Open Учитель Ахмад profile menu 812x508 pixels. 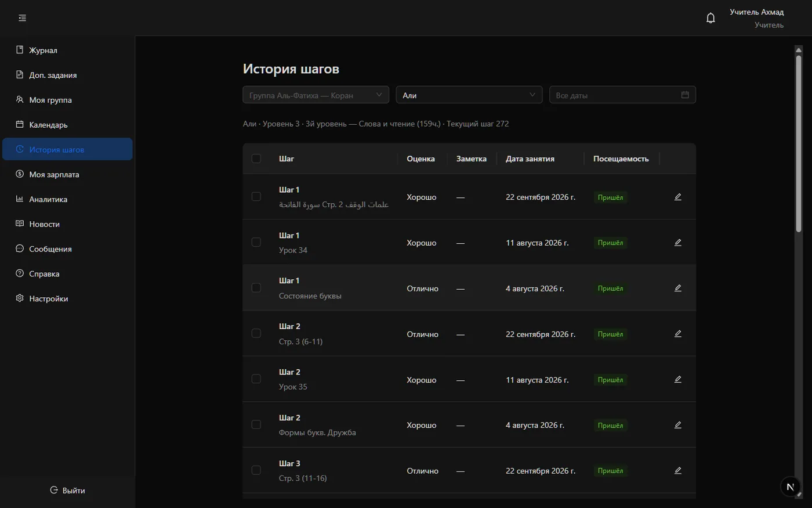coord(756,18)
